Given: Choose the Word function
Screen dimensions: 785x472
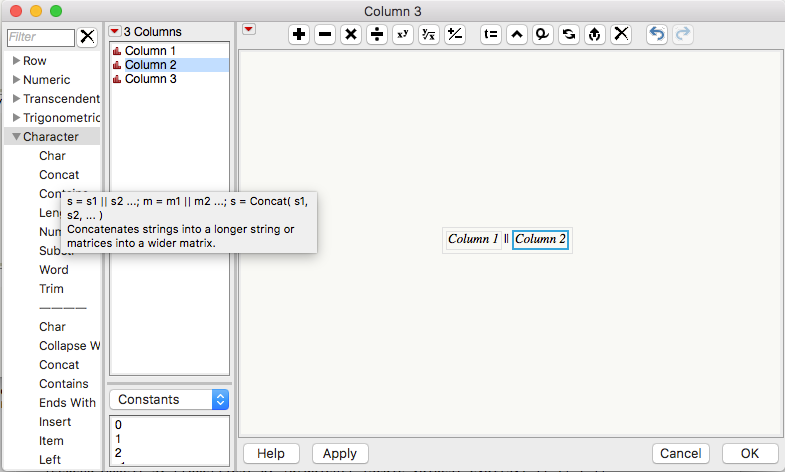Looking at the screenshot, I should coord(54,270).
